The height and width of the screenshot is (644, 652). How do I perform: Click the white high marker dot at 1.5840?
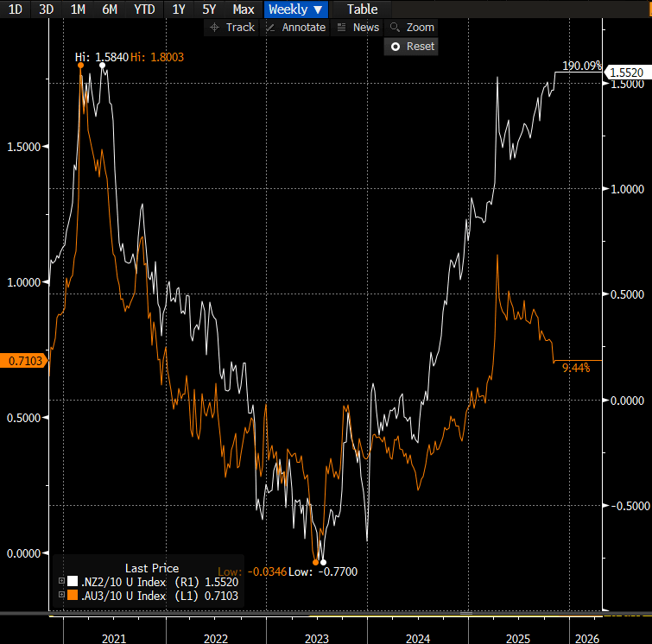(103, 65)
